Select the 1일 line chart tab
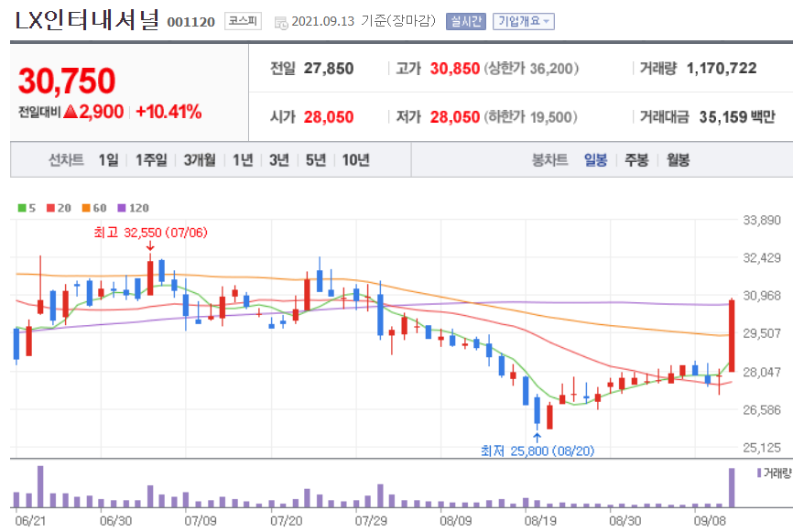 tap(108, 160)
